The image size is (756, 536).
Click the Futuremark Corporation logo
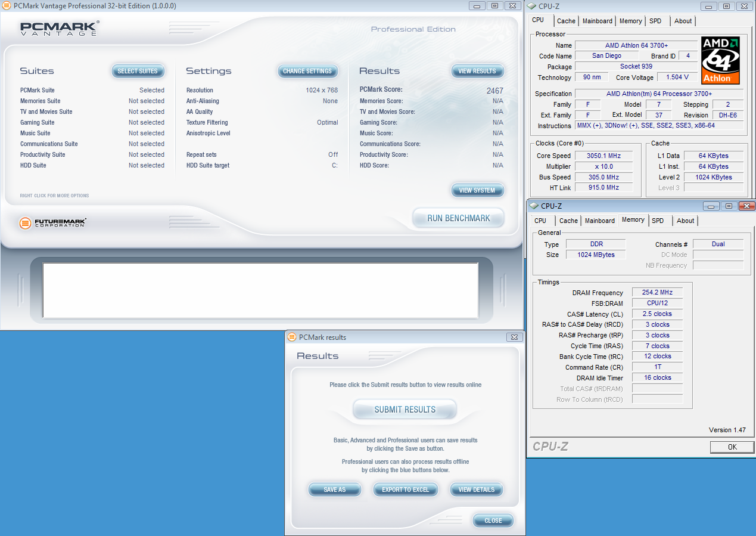tap(52, 224)
